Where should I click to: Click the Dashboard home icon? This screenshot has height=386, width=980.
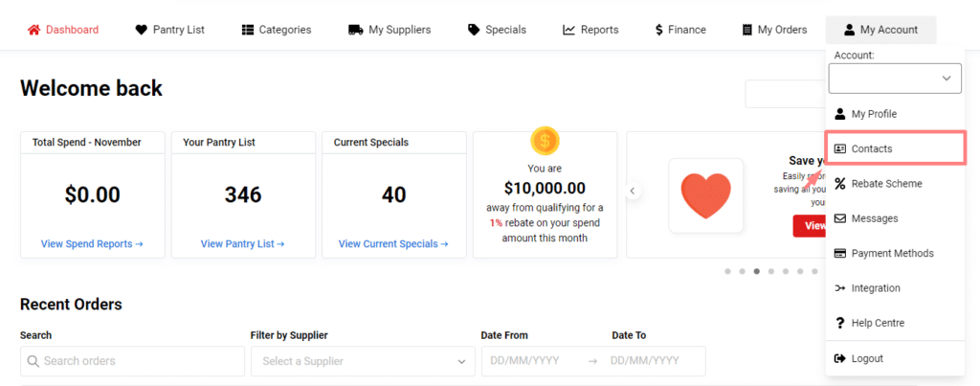pos(33,30)
